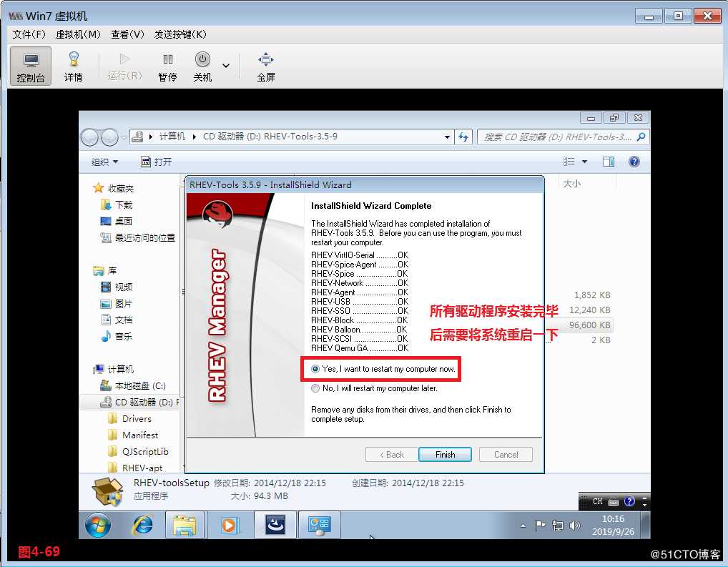Switch to 全屏 fullscreen mode
Image resolution: width=728 pixels, height=567 pixels.
pyautogui.click(x=266, y=66)
